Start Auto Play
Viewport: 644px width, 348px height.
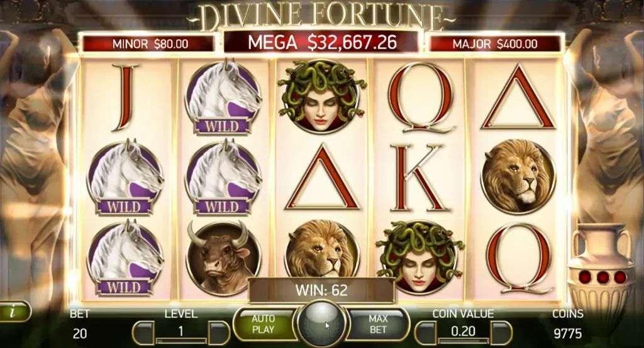(x=265, y=324)
